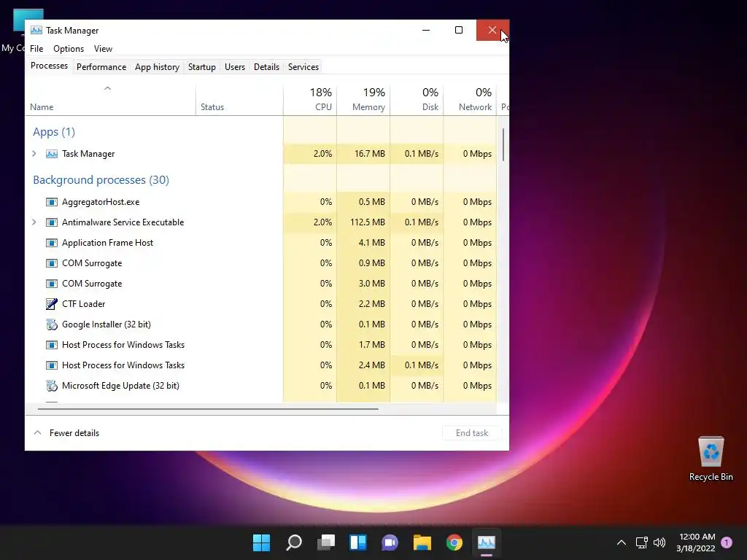Click the vertical scrollbar in process list
This screenshot has height=560, width=747.
click(x=503, y=145)
